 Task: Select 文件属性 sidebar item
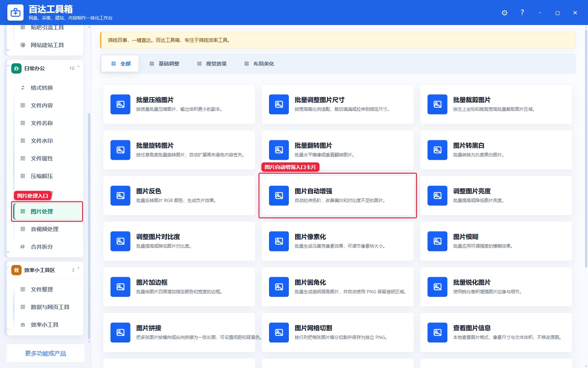47,158
